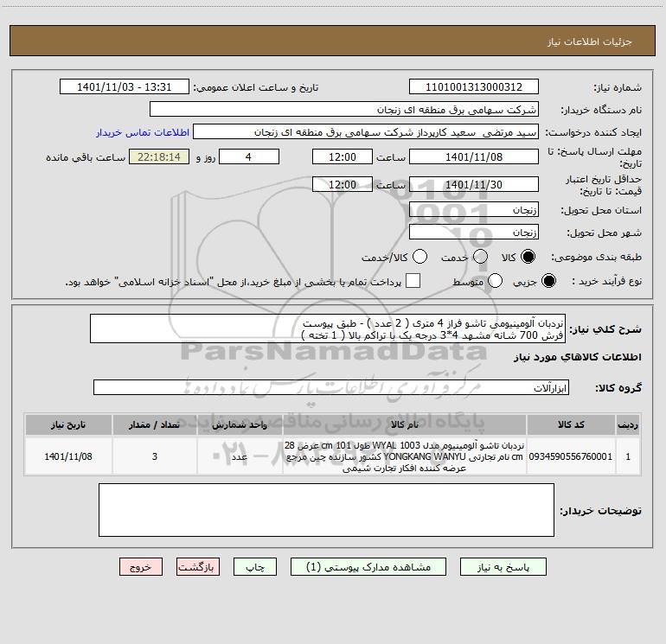Click the شماره نیاز field 1101001313000312

tap(474, 86)
